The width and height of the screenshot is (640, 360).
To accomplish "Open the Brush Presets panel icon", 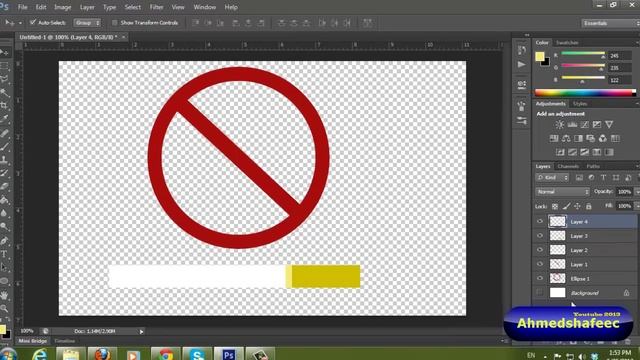I will 522,121.
